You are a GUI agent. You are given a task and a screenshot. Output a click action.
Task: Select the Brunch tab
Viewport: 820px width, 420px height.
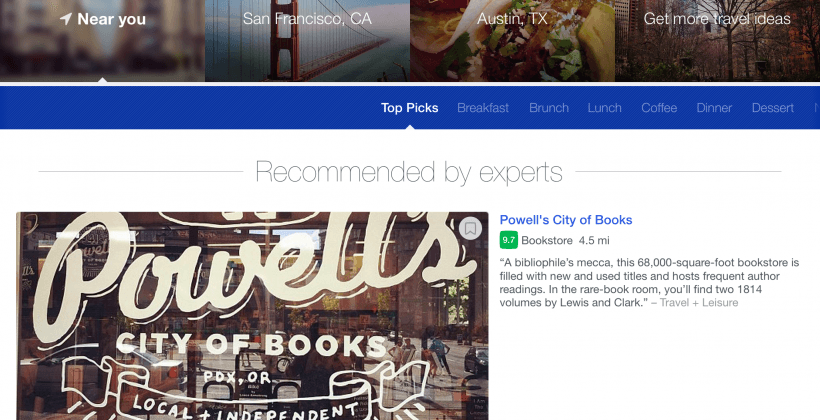pyautogui.click(x=549, y=108)
